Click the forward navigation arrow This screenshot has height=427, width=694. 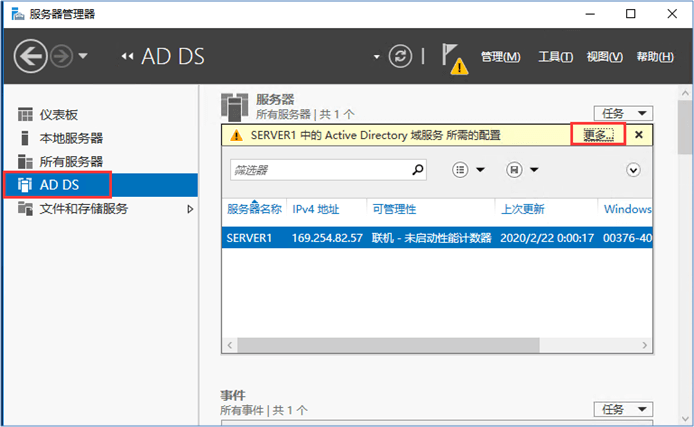point(61,56)
